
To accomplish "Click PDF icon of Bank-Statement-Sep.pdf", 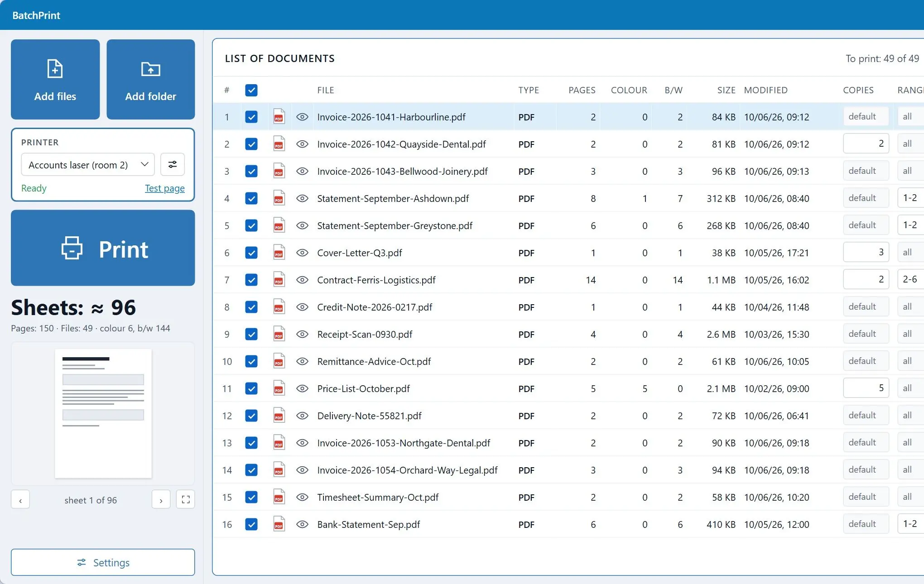I will point(279,524).
